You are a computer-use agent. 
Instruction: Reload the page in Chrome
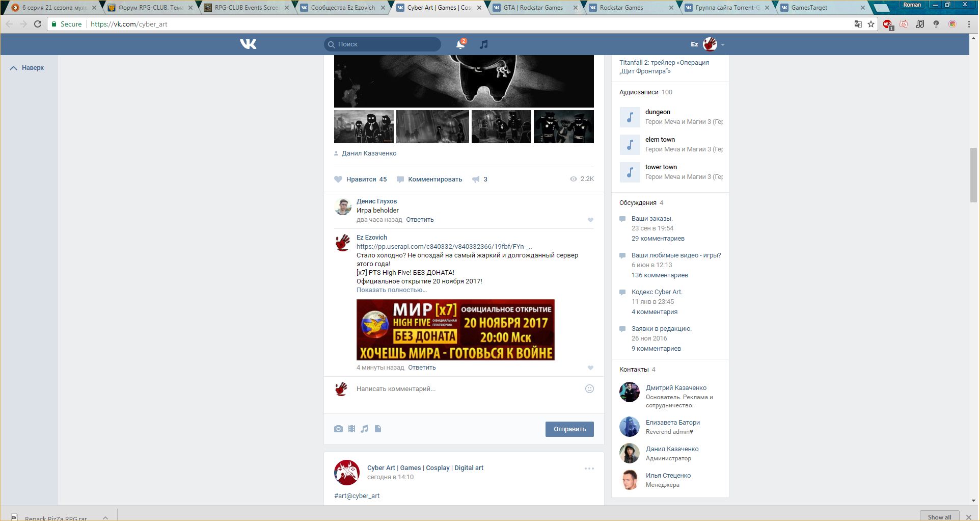click(x=38, y=24)
